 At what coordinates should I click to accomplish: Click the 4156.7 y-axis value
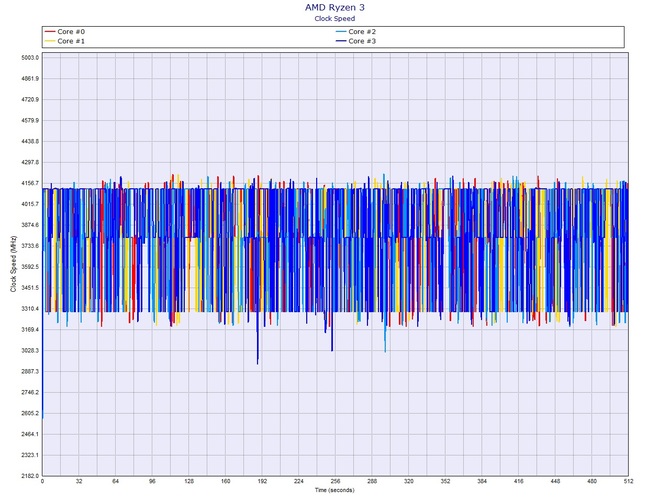pyautogui.click(x=30, y=183)
